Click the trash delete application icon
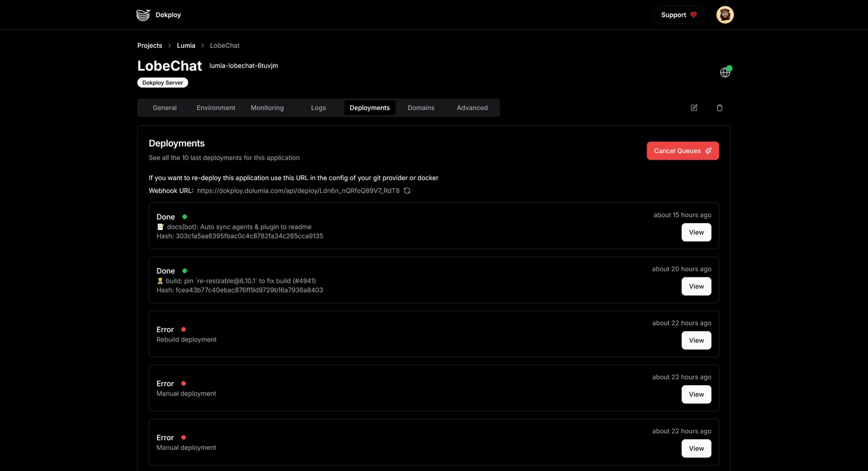 tap(719, 108)
